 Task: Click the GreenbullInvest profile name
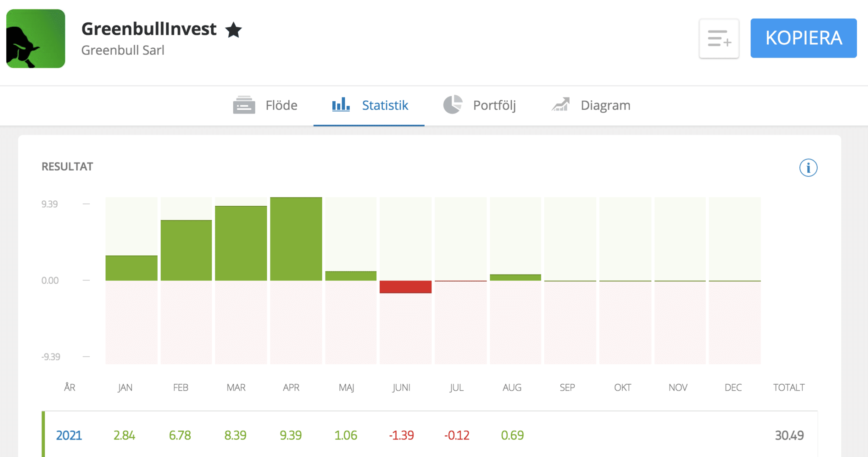pyautogui.click(x=149, y=29)
